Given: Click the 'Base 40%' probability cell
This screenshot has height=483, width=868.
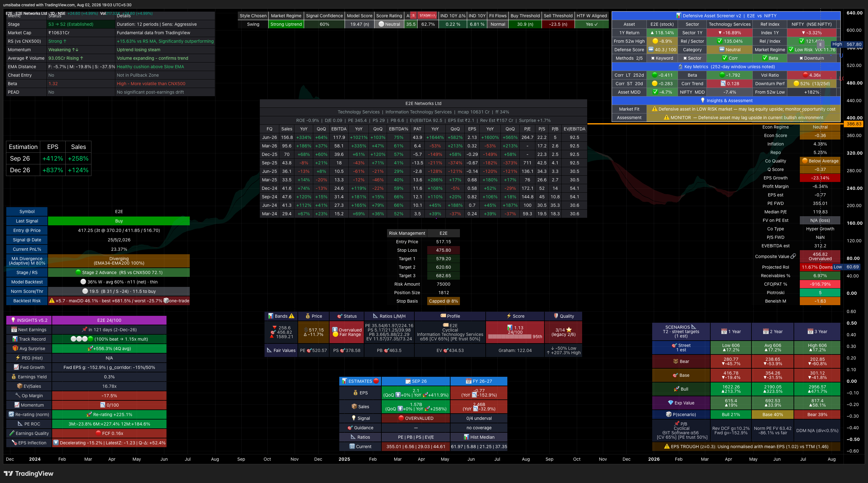Looking at the screenshot, I should click(772, 414).
